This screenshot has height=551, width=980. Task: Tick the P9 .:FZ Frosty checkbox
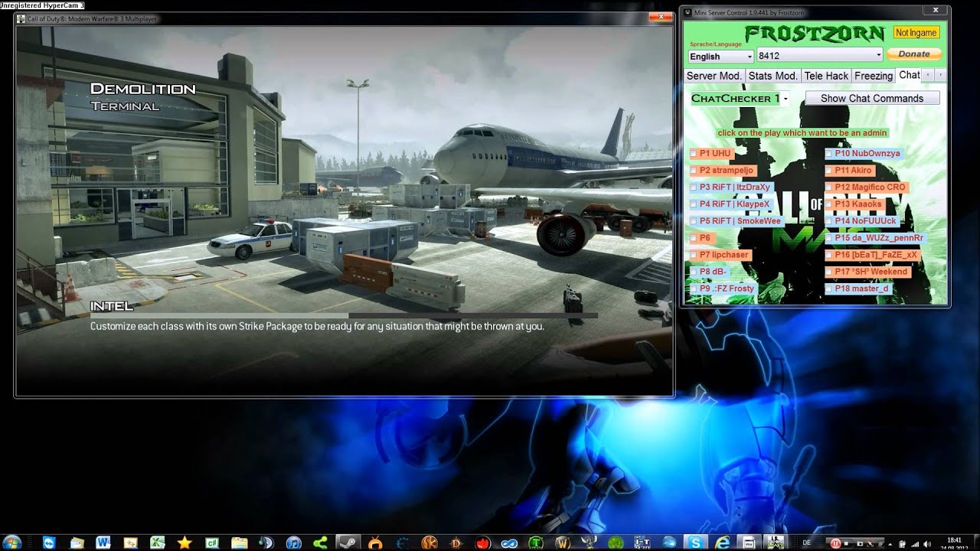point(694,289)
